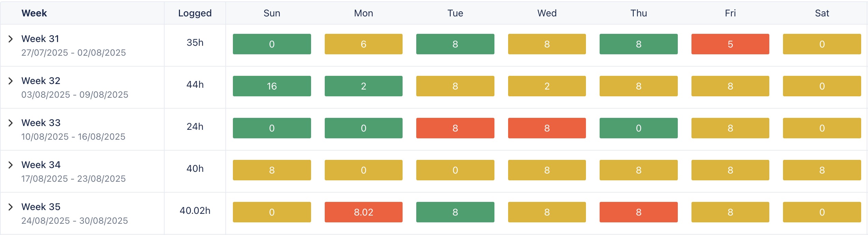Select Week 32 green Sunday cell showing 16
The image size is (868, 235).
pyautogui.click(x=272, y=86)
